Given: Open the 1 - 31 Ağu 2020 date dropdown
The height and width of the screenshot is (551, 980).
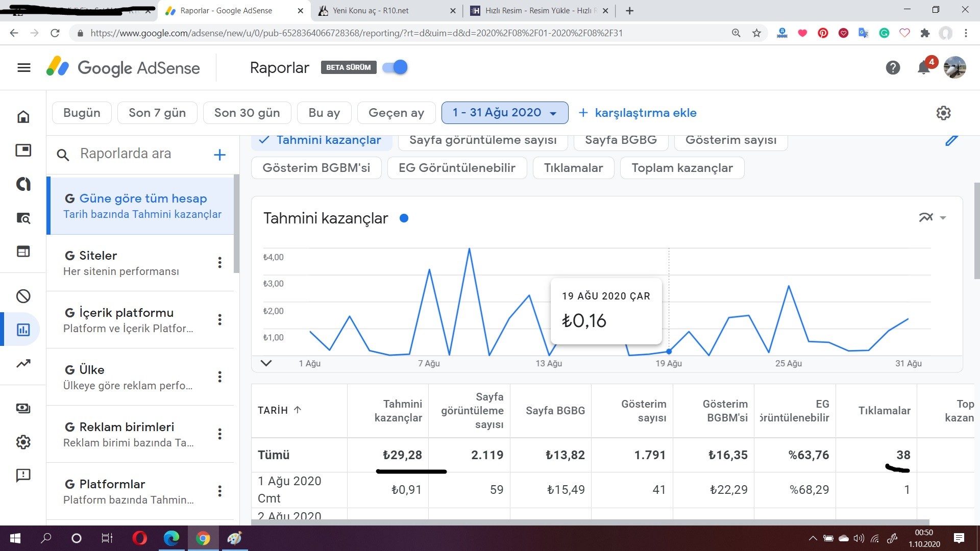Looking at the screenshot, I should (504, 113).
